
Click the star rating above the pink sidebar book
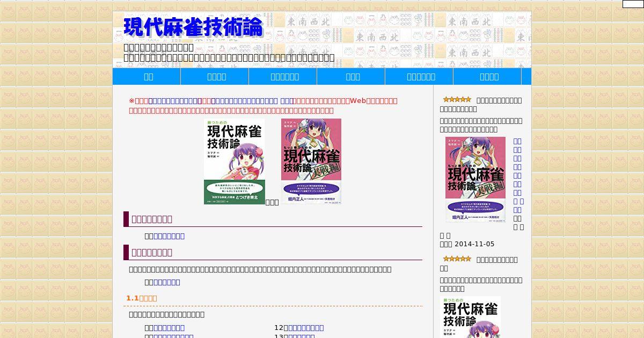click(x=457, y=100)
